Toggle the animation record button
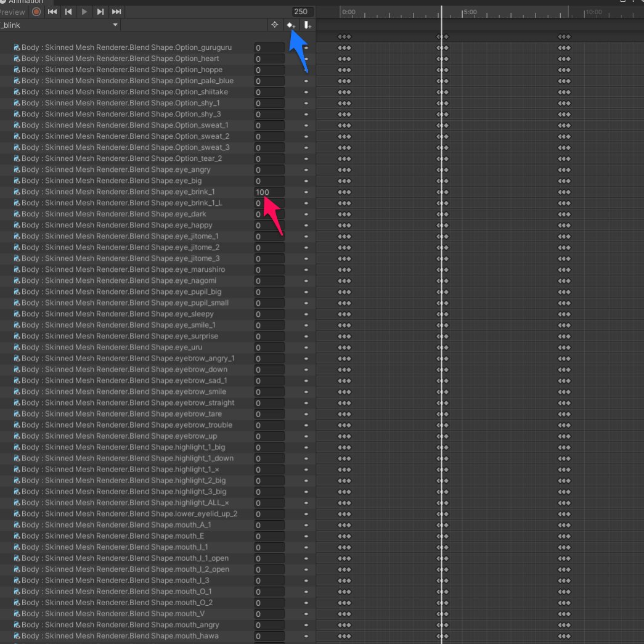This screenshot has width=644, height=644. click(36, 12)
